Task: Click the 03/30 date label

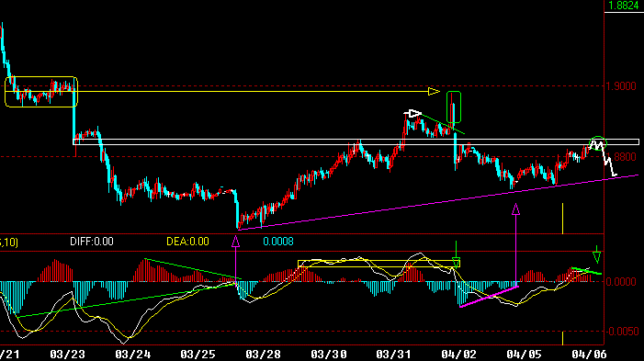Action: 329,354
